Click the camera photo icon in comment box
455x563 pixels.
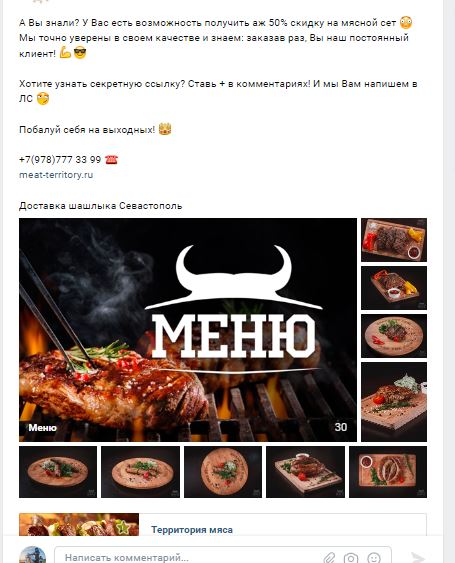click(x=351, y=558)
